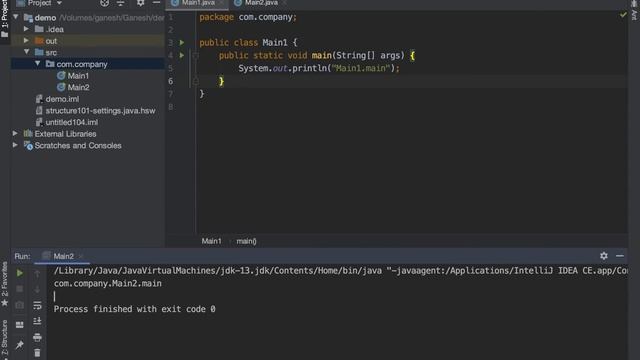Click the up stack trace arrow
This screenshot has height=360, width=640.
click(x=37, y=274)
